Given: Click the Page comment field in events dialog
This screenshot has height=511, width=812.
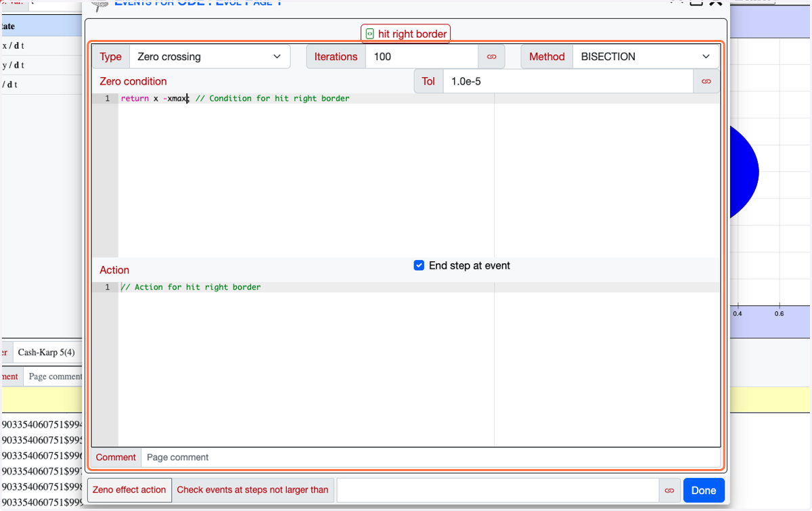Looking at the screenshot, I should click(431, 458).
